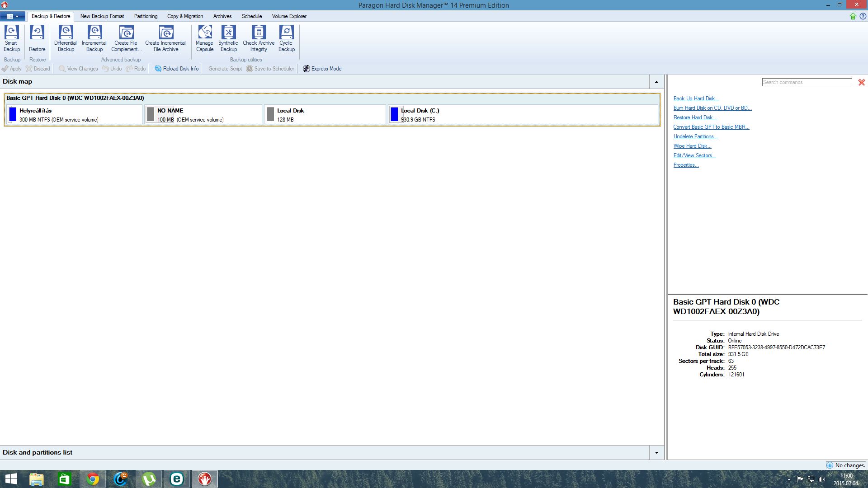
Task: Open the application main menu dropdown
Action: (13, 16)
